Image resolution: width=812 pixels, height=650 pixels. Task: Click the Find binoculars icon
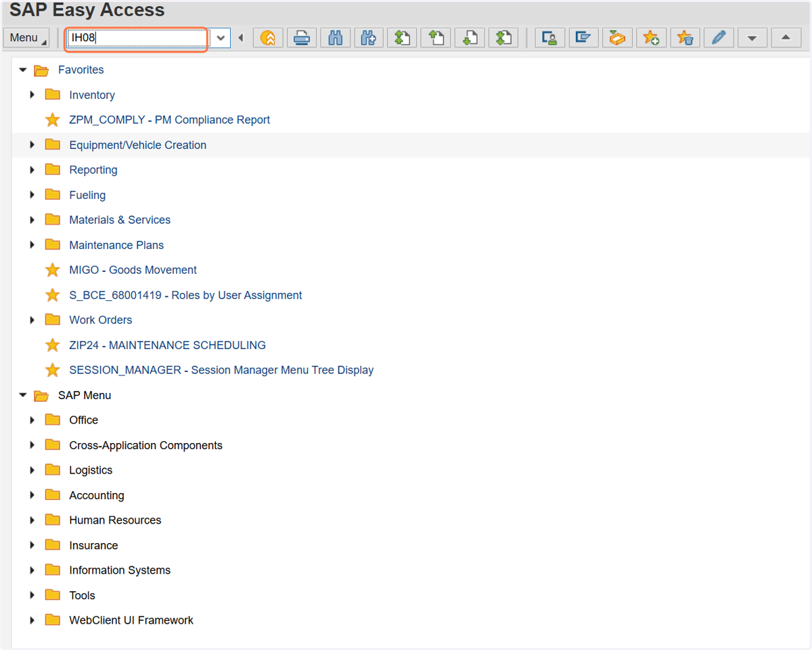(335, 38)
